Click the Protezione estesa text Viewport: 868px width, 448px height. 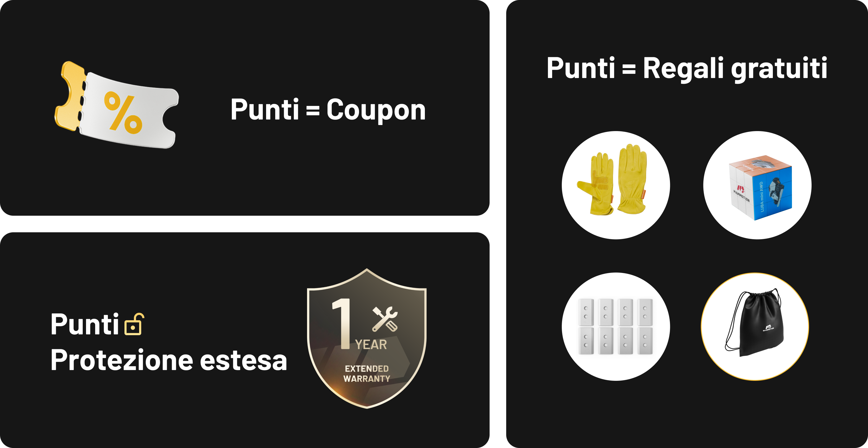point(168,360)
